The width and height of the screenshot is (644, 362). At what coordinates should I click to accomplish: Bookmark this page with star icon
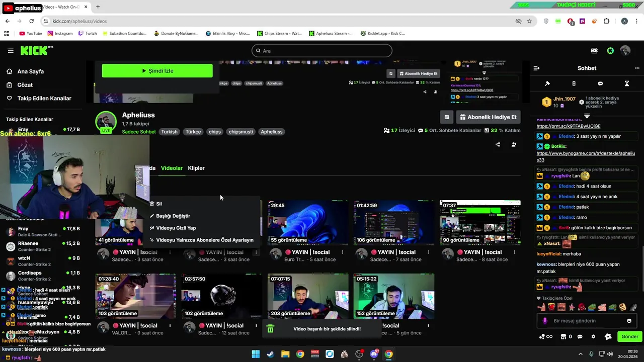[x=529, y=21]
